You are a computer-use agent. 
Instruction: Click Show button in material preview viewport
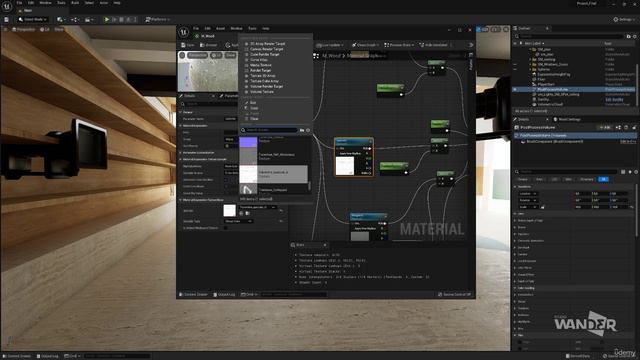[x=231, y=55]
